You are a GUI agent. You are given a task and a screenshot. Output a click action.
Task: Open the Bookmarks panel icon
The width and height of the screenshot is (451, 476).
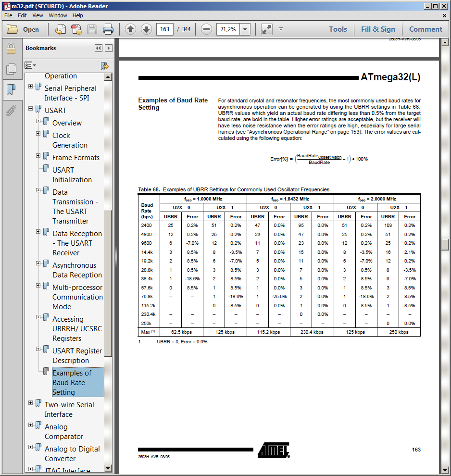click(x=11, y=89)
